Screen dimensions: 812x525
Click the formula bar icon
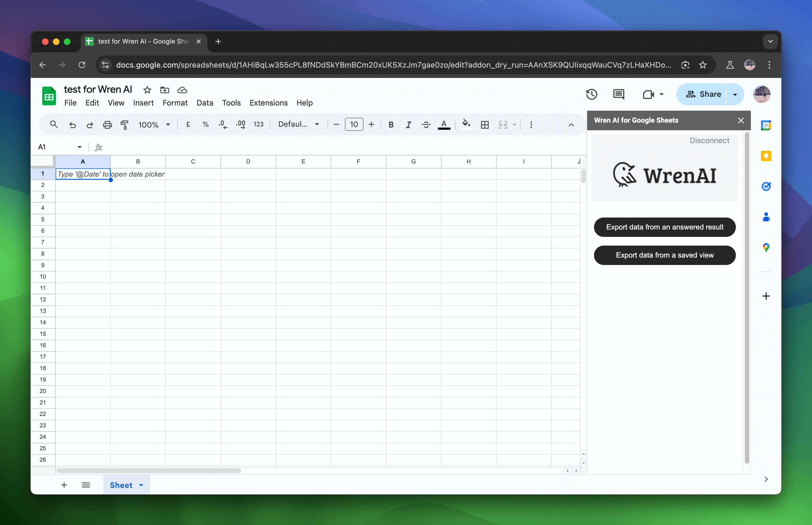(99, 147)
